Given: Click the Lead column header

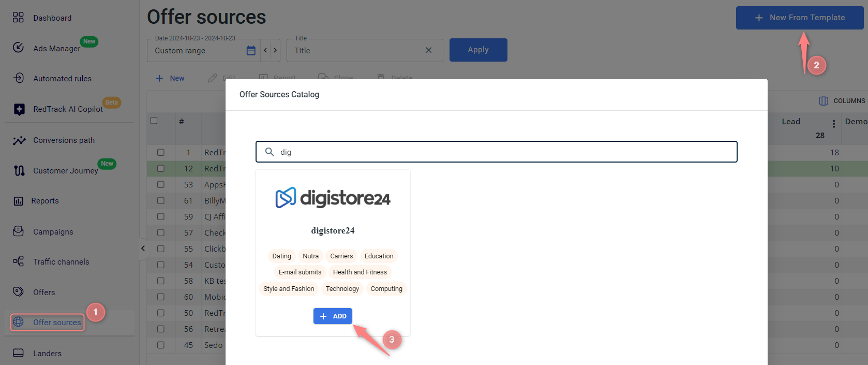Looking at the screenshot, I should point(790,122).
